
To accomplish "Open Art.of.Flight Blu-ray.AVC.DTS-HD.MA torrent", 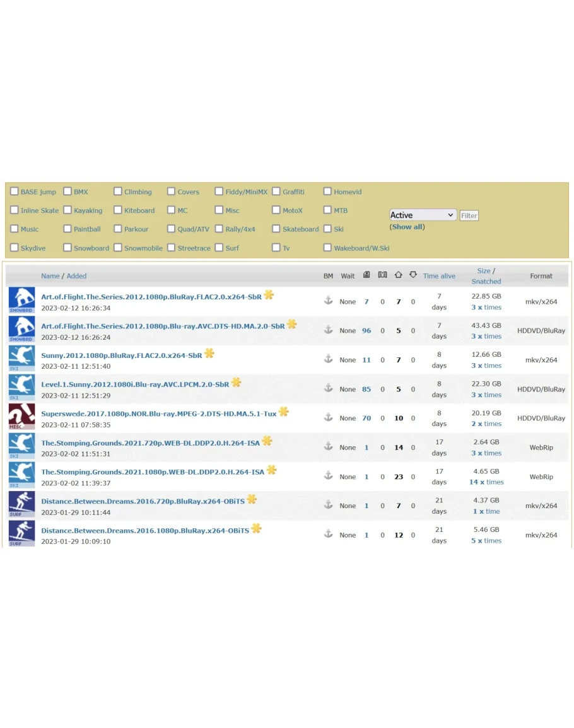I will coord(163,326).
